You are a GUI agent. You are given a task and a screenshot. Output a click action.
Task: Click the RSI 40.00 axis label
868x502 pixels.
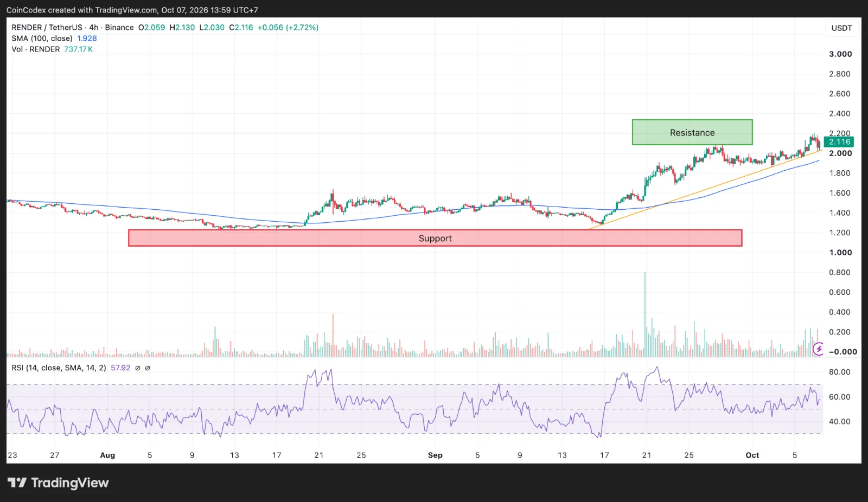(840, 421)
